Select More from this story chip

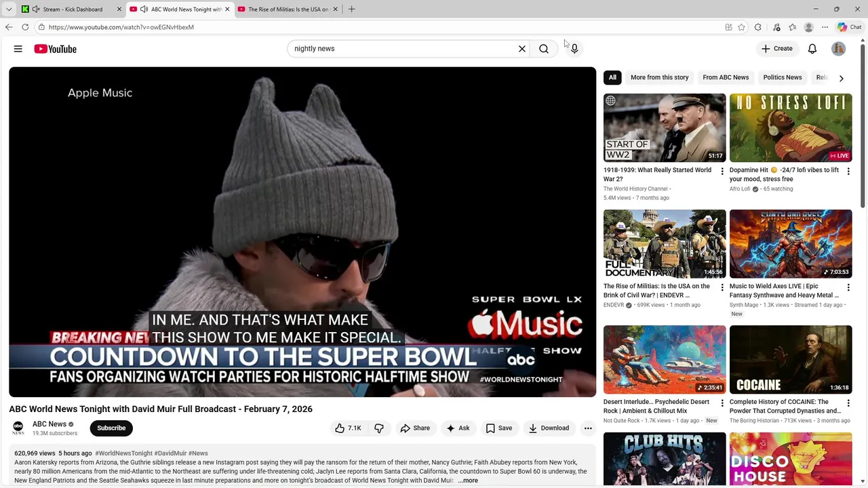[x=659, y=77]
